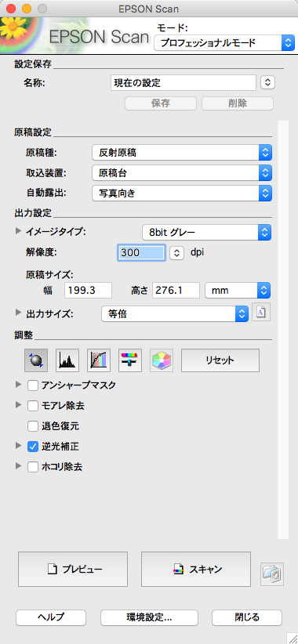Click the 閉じる button
298x644 pixels.
[x=247, y=617]
